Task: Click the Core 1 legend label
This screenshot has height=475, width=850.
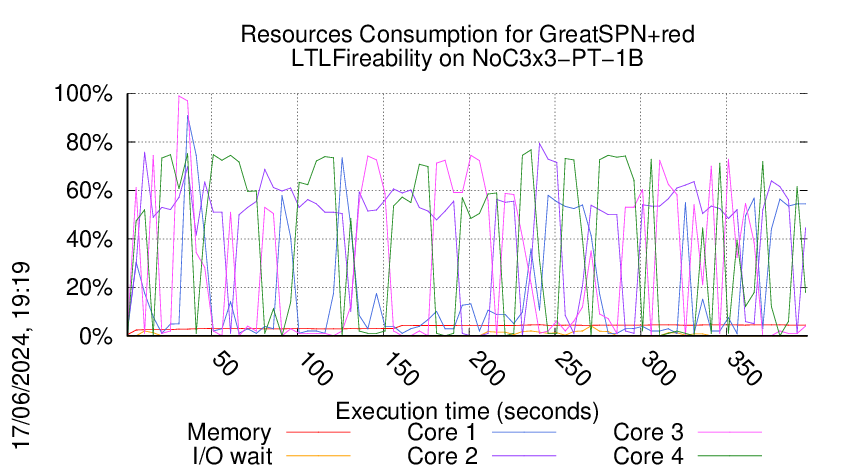Action: 441,433
